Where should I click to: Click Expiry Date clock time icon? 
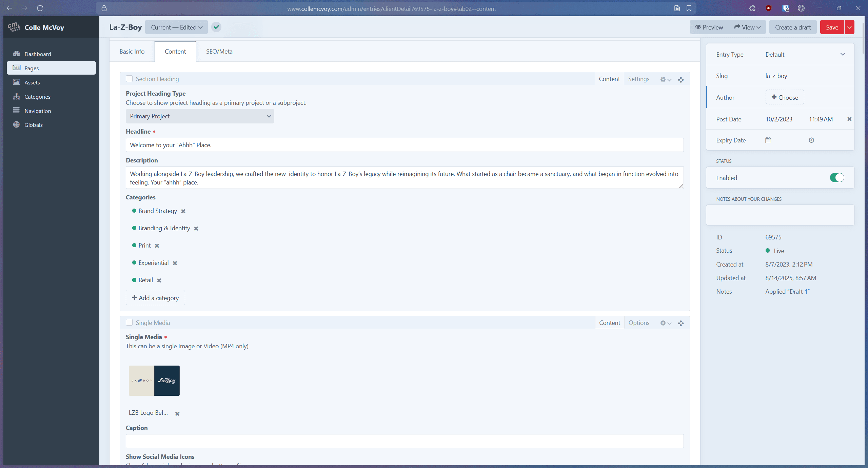[811, 140]
